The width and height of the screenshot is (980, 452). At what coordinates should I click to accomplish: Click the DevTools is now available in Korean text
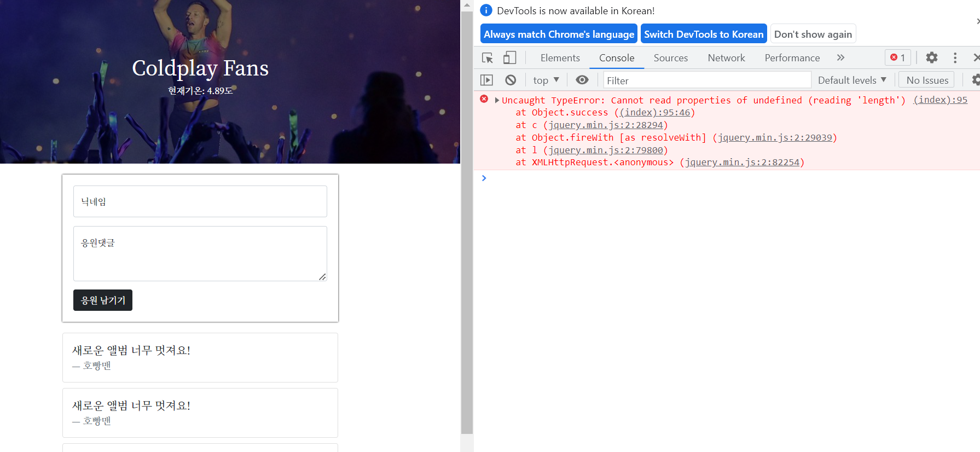576,11
